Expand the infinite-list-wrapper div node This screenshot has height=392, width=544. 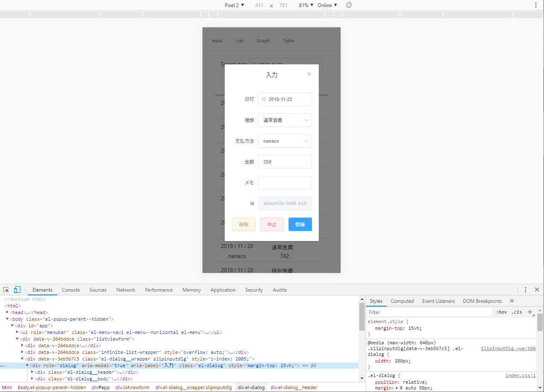pyautogui.click(x=22, y=352)
